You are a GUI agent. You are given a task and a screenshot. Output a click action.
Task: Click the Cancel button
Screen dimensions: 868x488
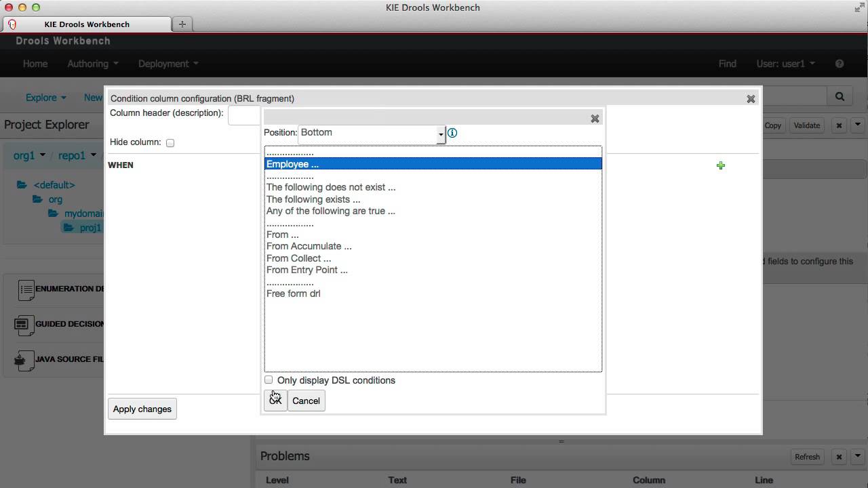coord(306,401)
